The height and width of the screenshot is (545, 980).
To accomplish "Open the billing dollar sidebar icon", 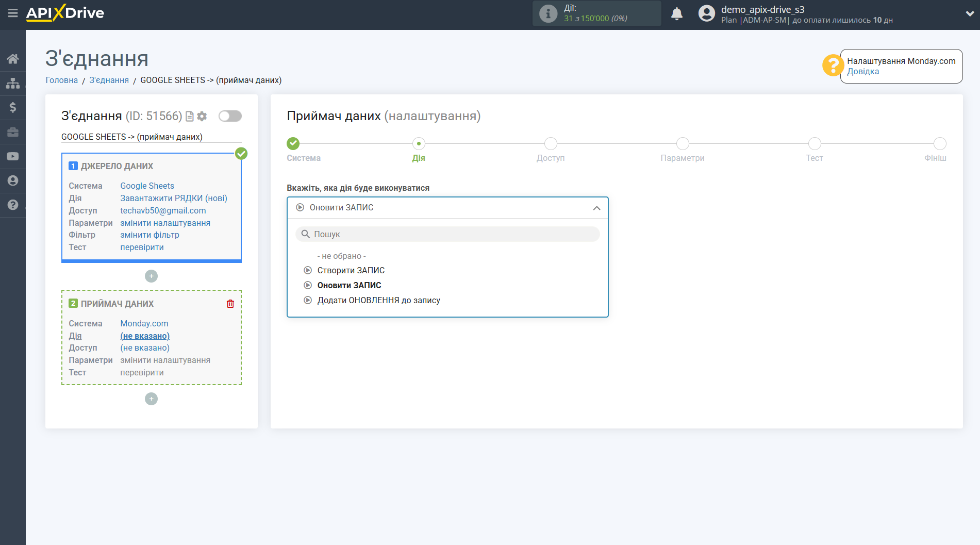I will [x=13, y=107].
